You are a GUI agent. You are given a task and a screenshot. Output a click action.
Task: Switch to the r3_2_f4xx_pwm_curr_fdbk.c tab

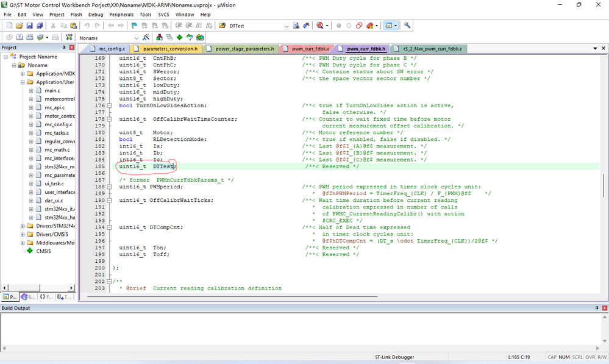429,49
